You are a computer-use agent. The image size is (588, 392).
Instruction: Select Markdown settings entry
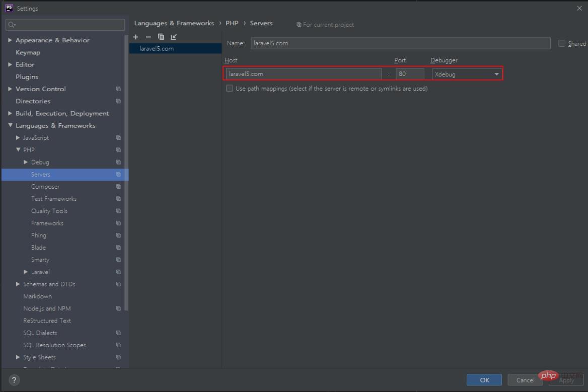coord(37,296)
